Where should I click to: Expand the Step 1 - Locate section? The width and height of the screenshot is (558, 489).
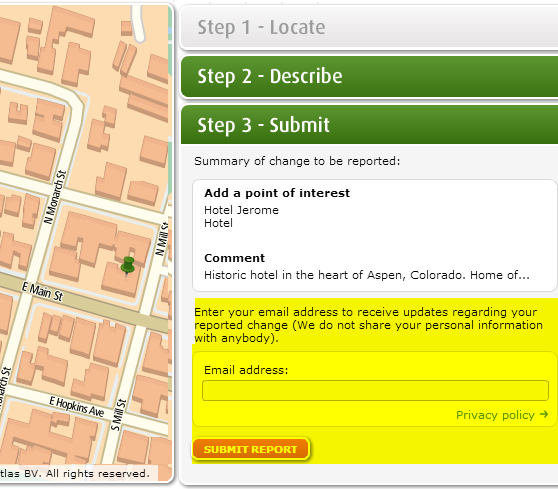click(x=369, y=27)
